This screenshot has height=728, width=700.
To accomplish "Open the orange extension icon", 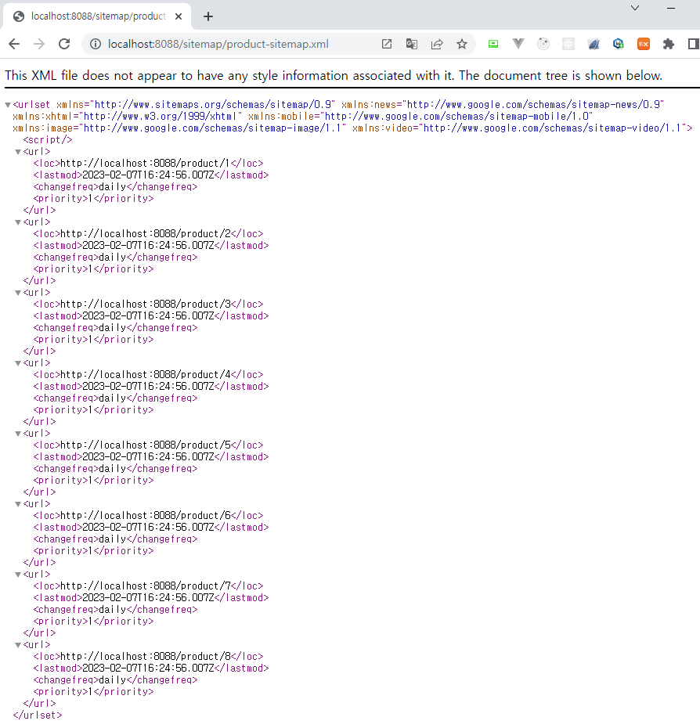I will [644, 44].
